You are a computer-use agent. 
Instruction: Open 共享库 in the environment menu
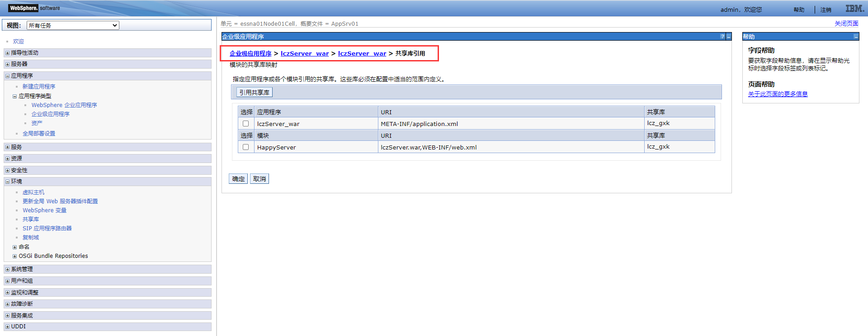[31, 219]
